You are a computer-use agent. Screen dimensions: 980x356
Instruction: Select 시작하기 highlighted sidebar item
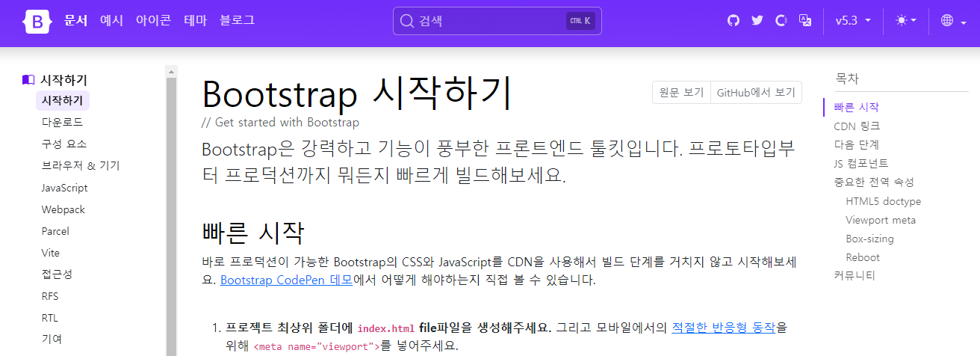[x=63, y=100]
